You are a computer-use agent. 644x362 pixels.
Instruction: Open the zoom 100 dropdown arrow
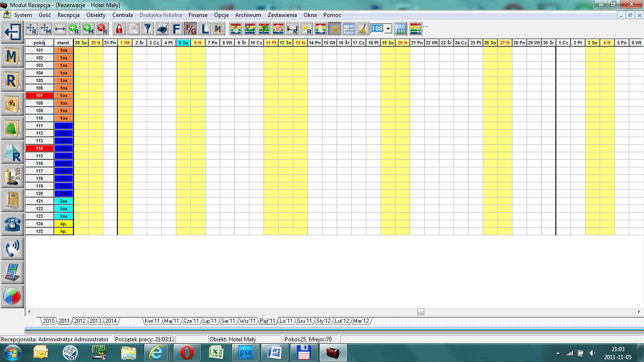coord(388,29)
